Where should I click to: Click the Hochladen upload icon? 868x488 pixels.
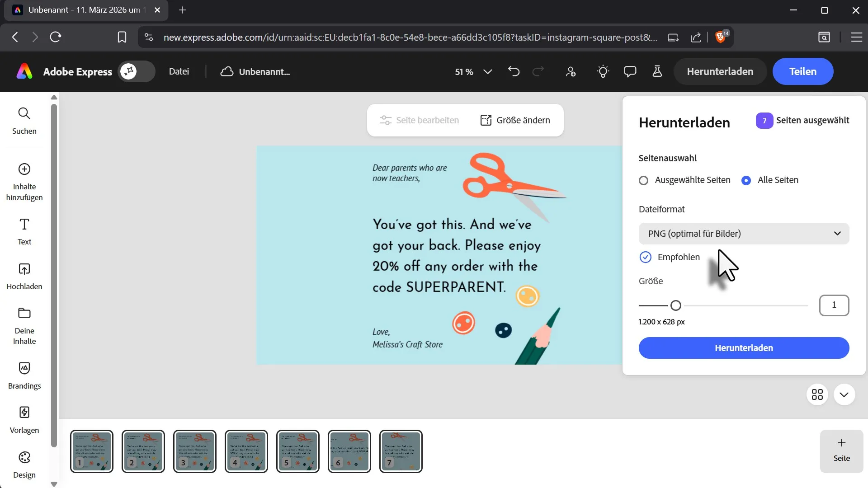(x=24, y=269)
